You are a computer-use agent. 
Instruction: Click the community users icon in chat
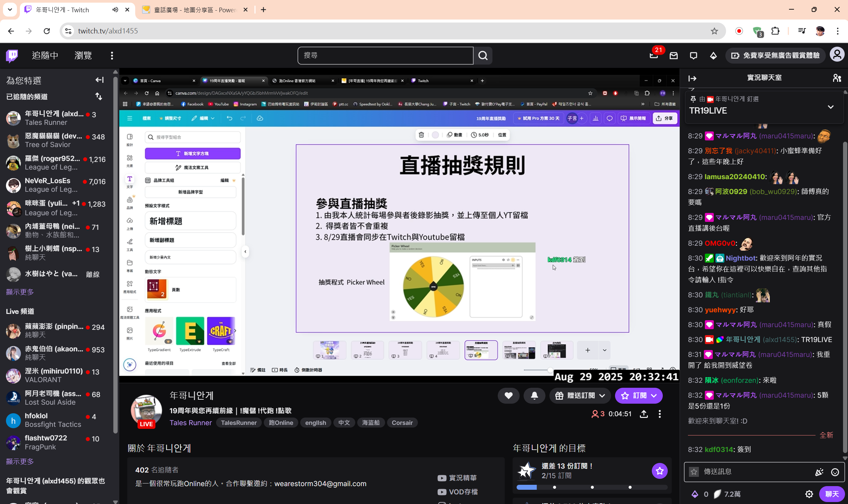[x=836, y=78]
